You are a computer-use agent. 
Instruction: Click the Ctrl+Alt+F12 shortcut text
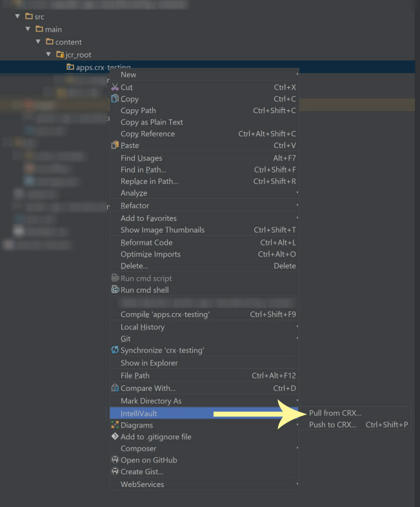click(274, 375)
